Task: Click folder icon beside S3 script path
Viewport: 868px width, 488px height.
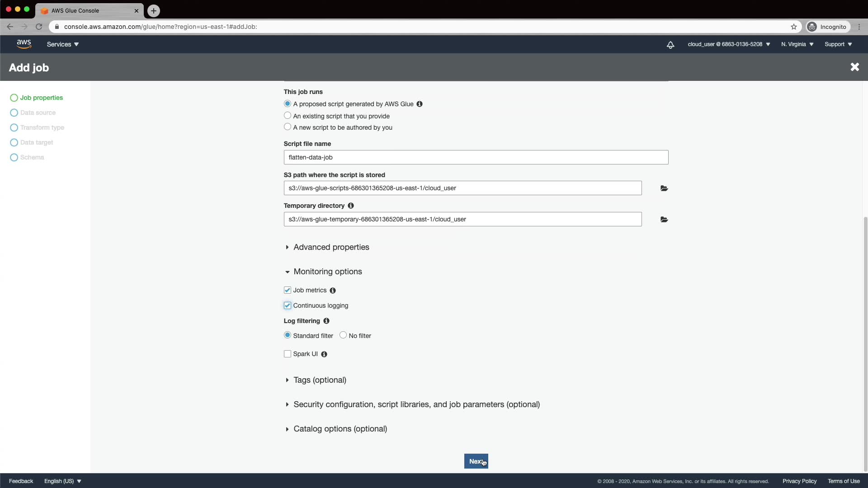Action: pos(664,188)
